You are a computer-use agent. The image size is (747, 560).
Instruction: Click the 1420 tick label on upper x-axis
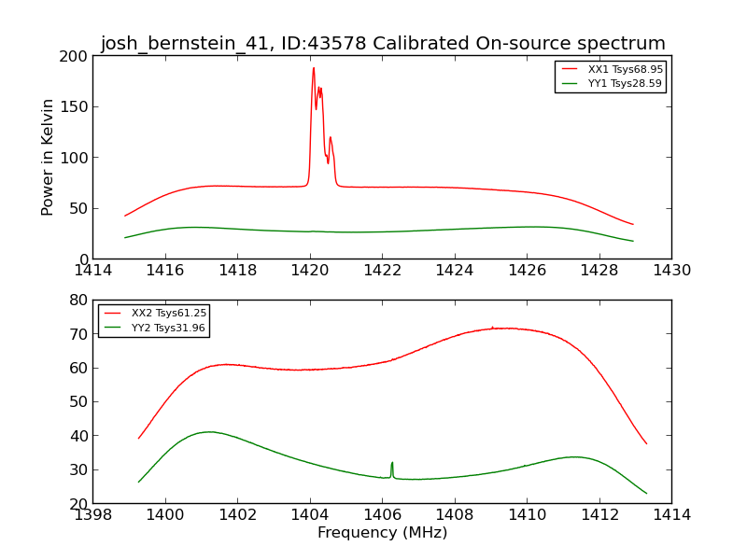[310, 270]
